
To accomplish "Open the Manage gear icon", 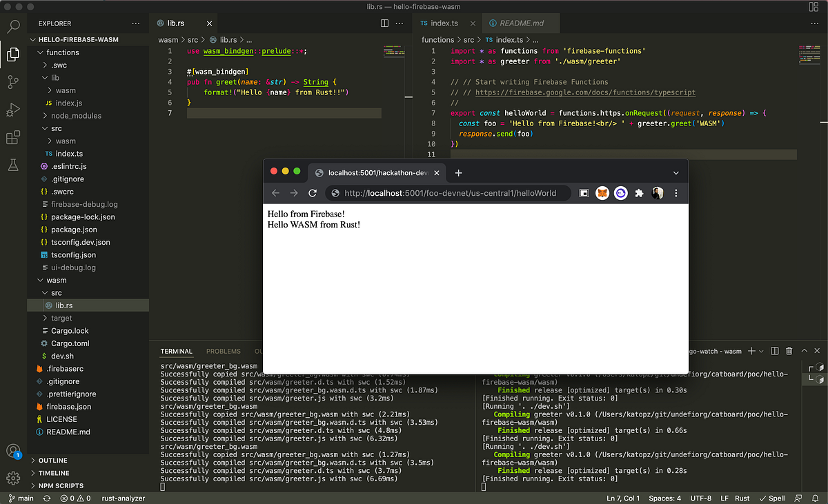I will [x=13, y=478].
